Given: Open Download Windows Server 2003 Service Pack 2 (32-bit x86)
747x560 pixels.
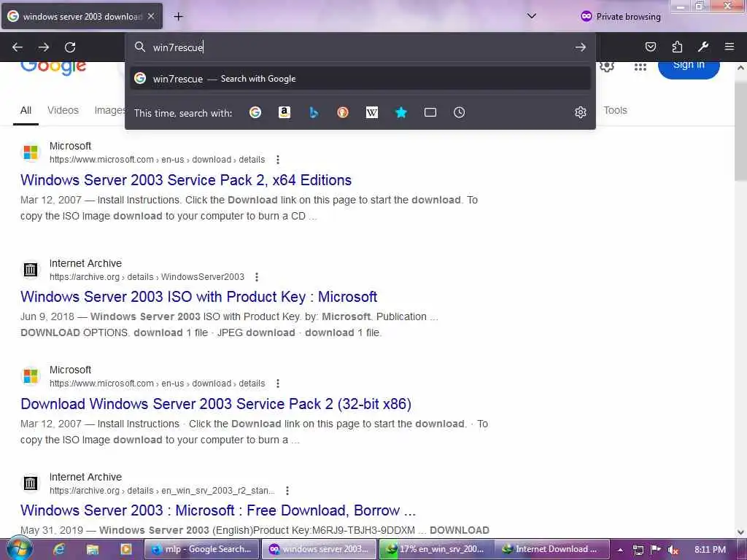Looking at the screenshot, I should click(216, 404).
